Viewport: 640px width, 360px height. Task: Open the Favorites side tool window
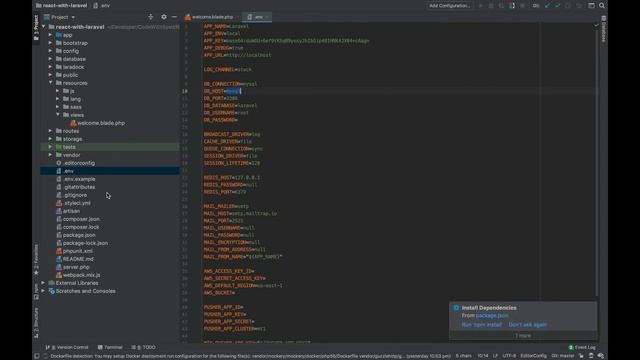(x=36, y=260)
